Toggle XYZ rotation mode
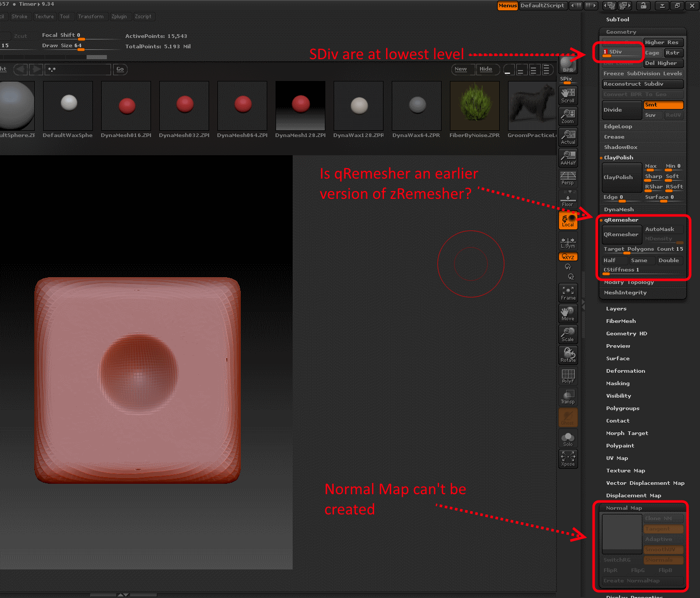Viewport: 700px width, 598px height. [568, 257]
